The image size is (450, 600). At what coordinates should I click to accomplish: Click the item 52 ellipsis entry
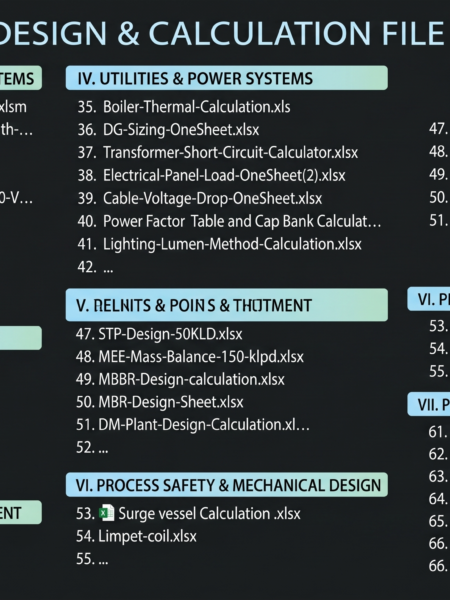(92, 447)
